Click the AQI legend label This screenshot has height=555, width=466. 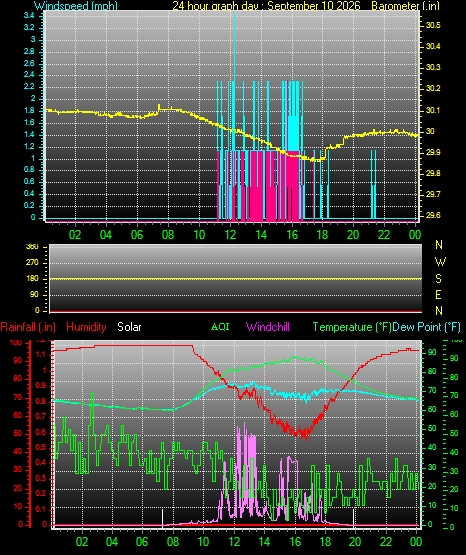point(220,327)
